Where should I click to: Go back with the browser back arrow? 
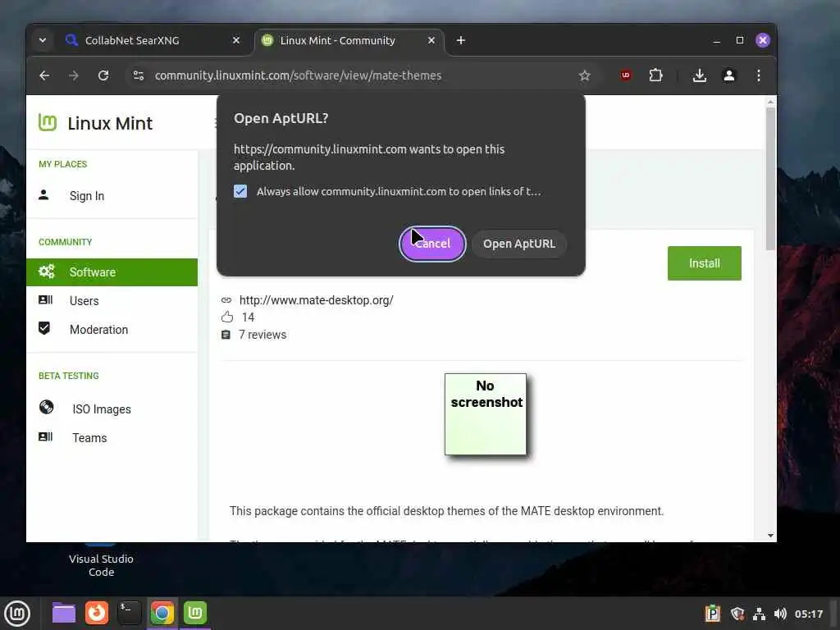[x=44, y=75]
